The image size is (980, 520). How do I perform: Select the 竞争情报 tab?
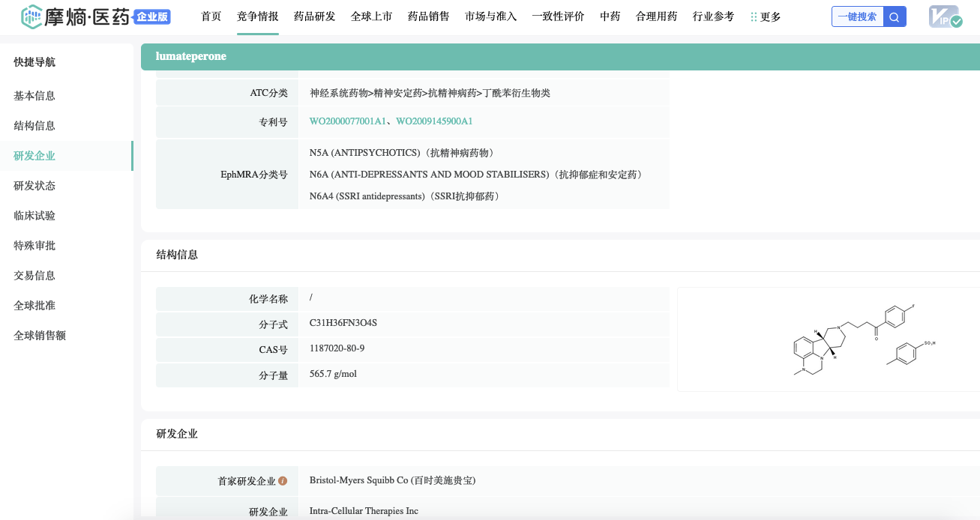[x=257, y=16]
